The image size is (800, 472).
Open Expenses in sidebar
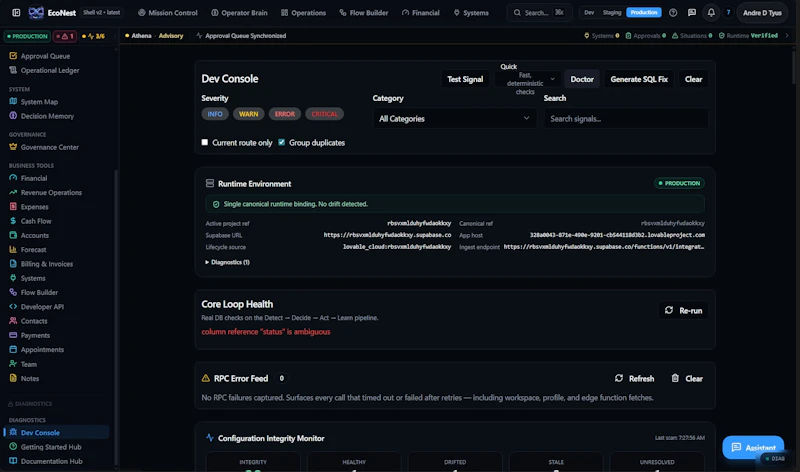(29, 207)
